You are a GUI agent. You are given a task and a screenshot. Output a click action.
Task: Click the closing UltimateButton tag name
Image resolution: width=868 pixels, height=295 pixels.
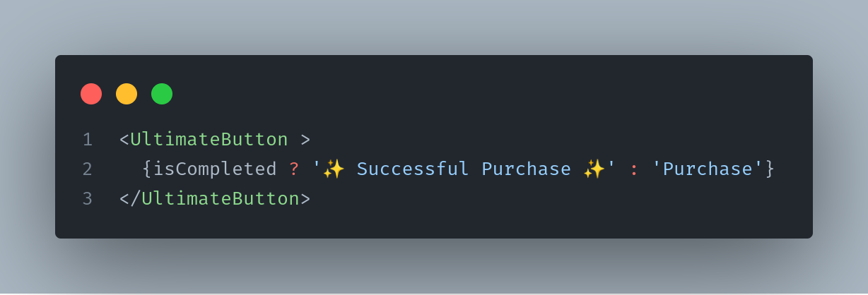(x=221, y=199)
